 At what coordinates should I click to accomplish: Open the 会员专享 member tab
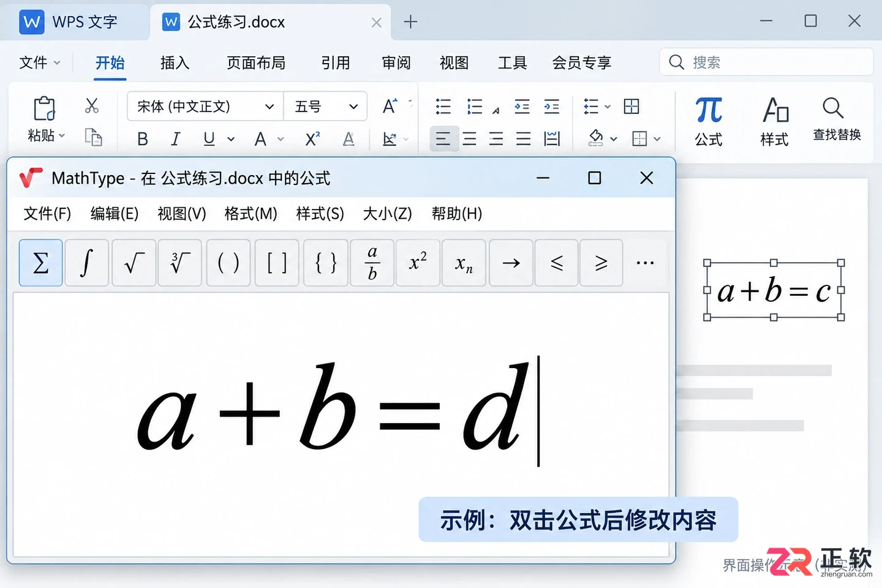pos(582,62)
